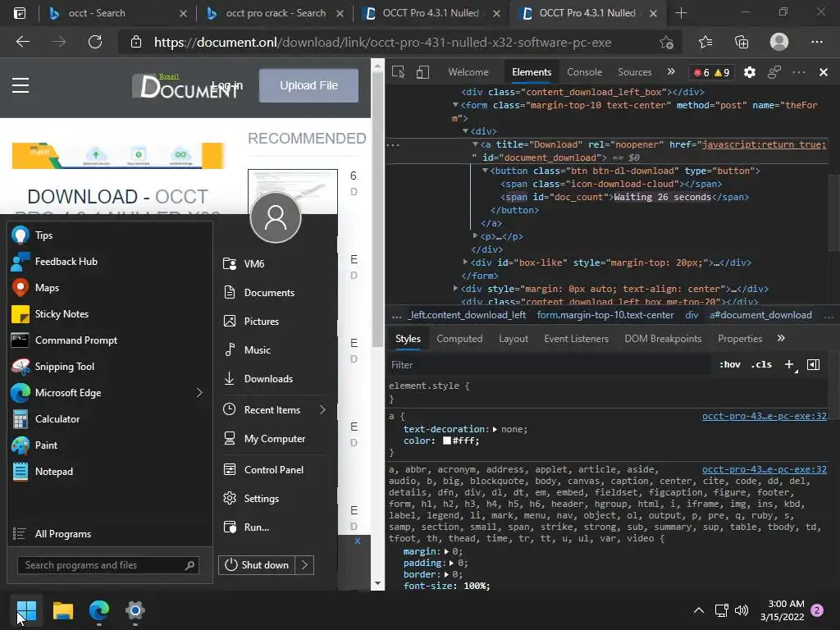
Task: Show hidden system tray icons
Action: (699, 610)
